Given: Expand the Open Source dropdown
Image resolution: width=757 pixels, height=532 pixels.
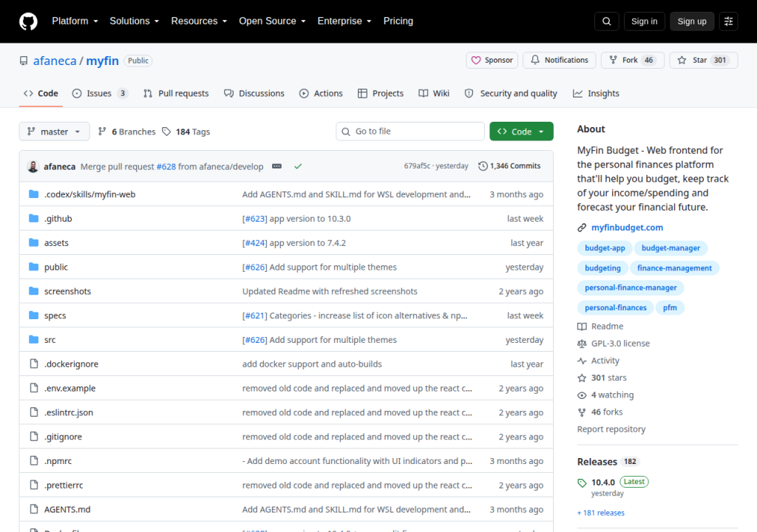Looking at the screenshot, I should 272,21.
